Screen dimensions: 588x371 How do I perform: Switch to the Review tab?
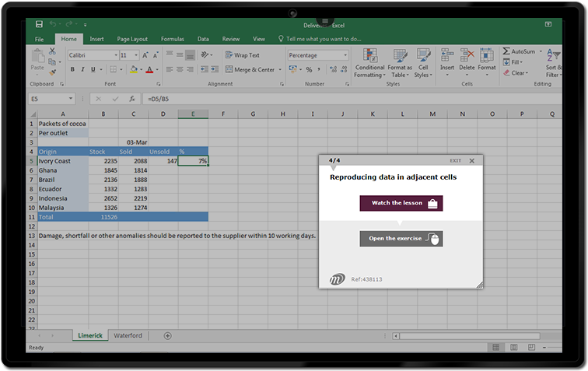[x=231, y=39]
